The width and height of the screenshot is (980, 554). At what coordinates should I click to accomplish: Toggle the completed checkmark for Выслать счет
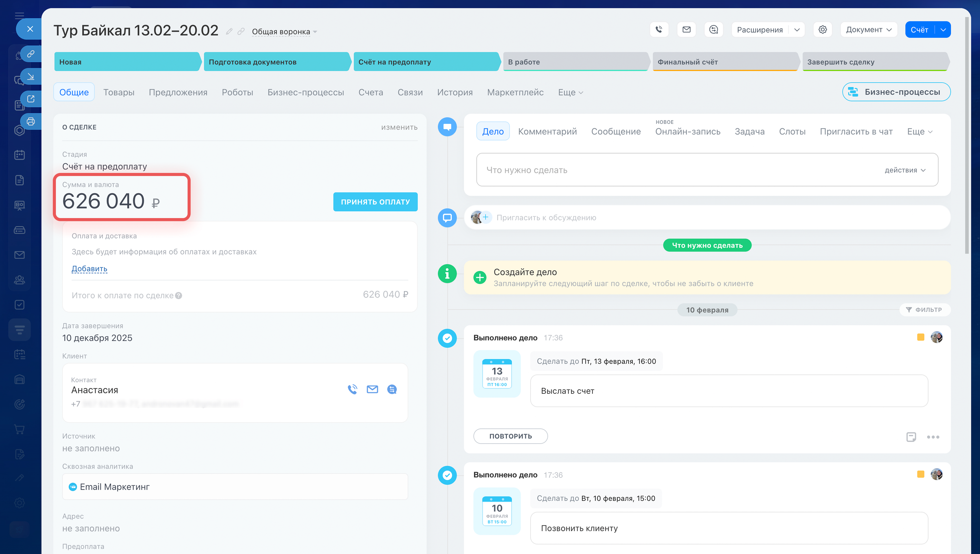(447, 338)
